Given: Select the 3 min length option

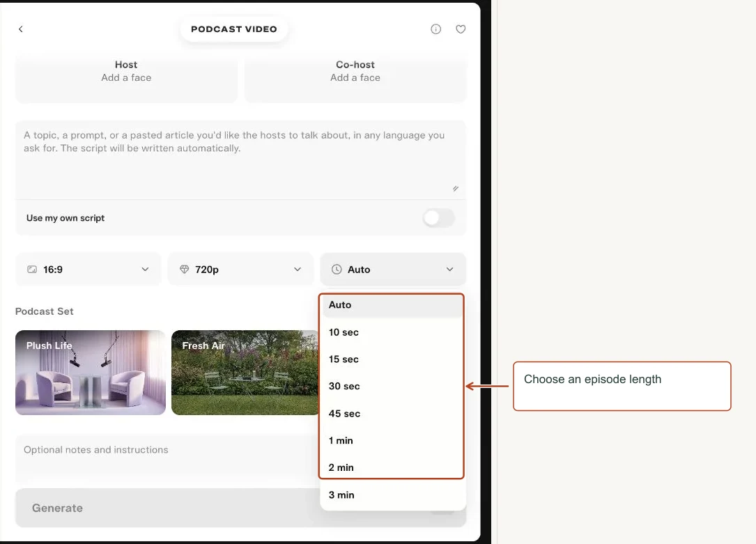Looking at the screenshot, I should click(x=392, y=495).
